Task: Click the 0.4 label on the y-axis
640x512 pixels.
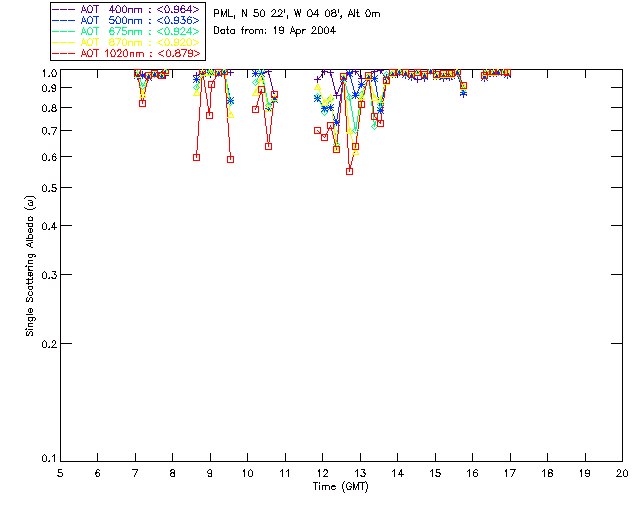Action: click(x=49, y=226)
